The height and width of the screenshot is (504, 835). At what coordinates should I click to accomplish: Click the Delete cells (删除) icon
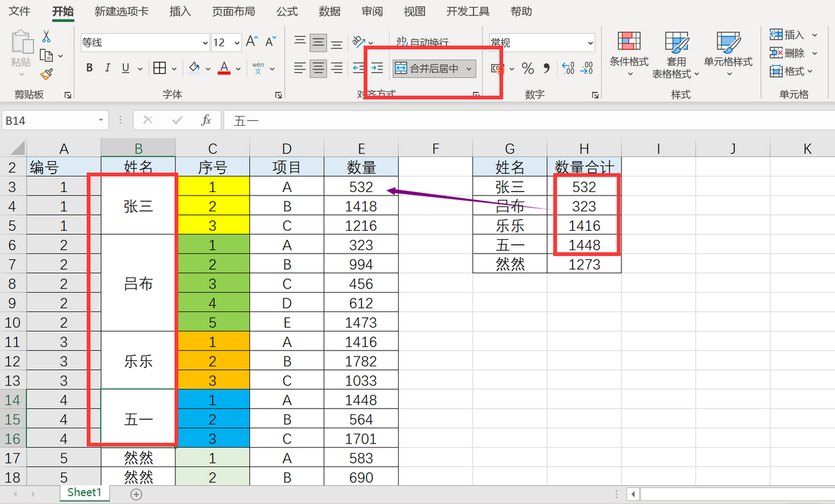point(777,53)
